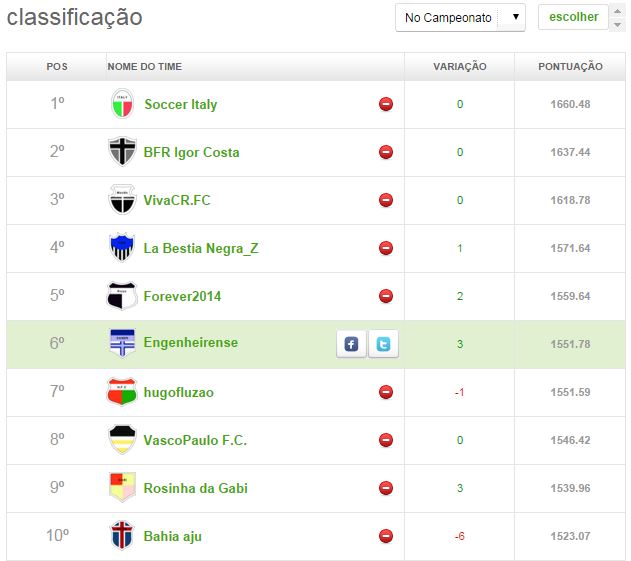
Task: Click the Facebook share icon for Engenheirense
Action: click(x=351, y=344)
